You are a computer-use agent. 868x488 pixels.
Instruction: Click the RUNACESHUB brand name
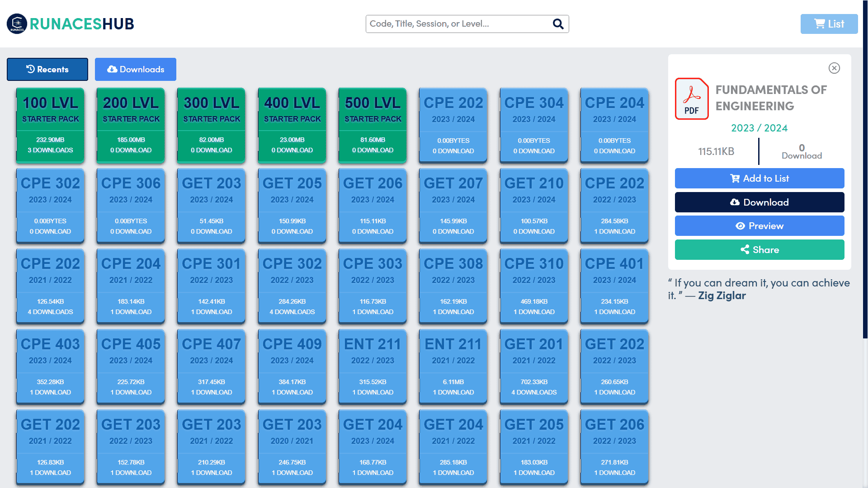click(x=82, y=24)
